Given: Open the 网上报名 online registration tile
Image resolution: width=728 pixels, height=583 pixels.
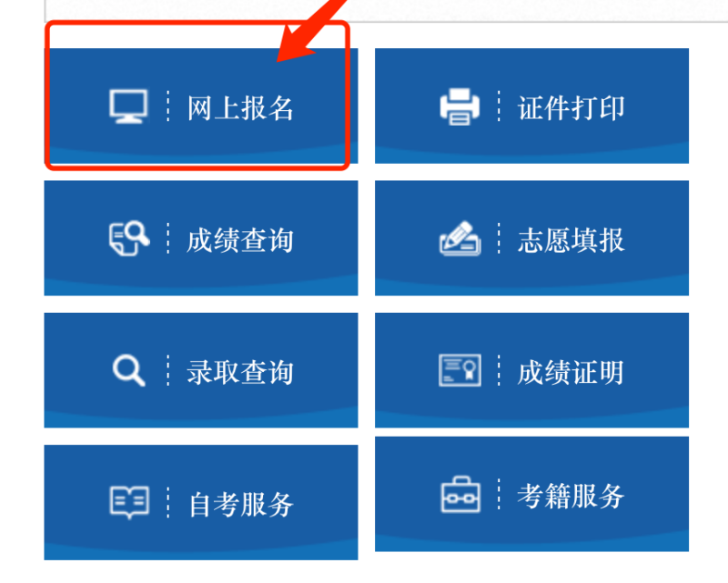Looking at the screenshot, I should click(x=200, y=106).
